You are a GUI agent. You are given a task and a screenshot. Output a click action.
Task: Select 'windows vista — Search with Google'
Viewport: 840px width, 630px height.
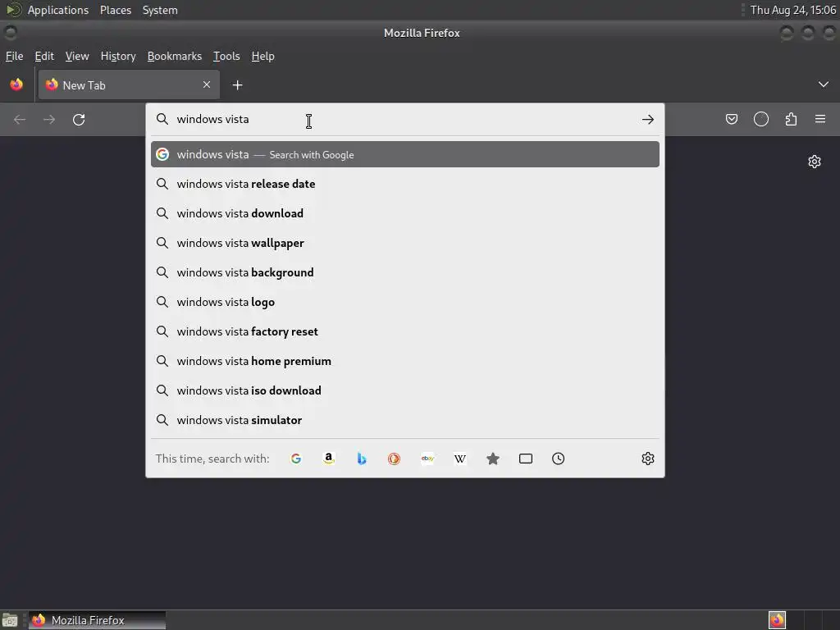click(405, 154)
